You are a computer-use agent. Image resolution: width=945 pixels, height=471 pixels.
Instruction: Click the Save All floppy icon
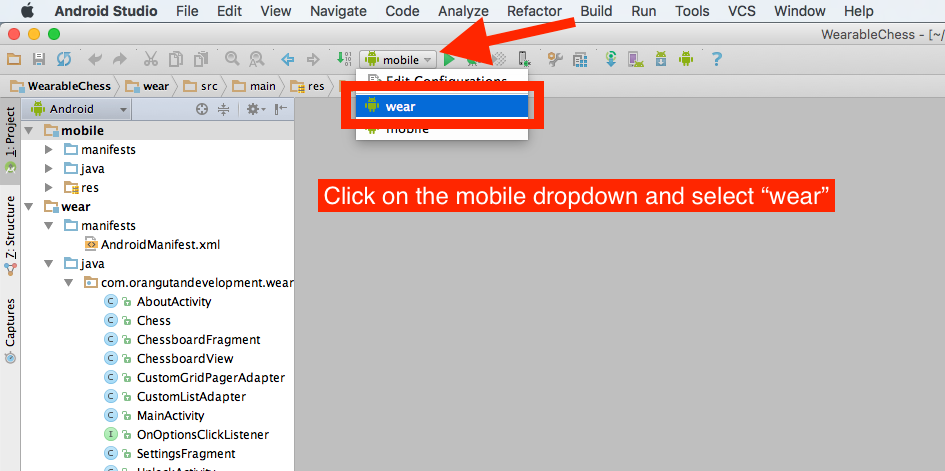[39, 59]
